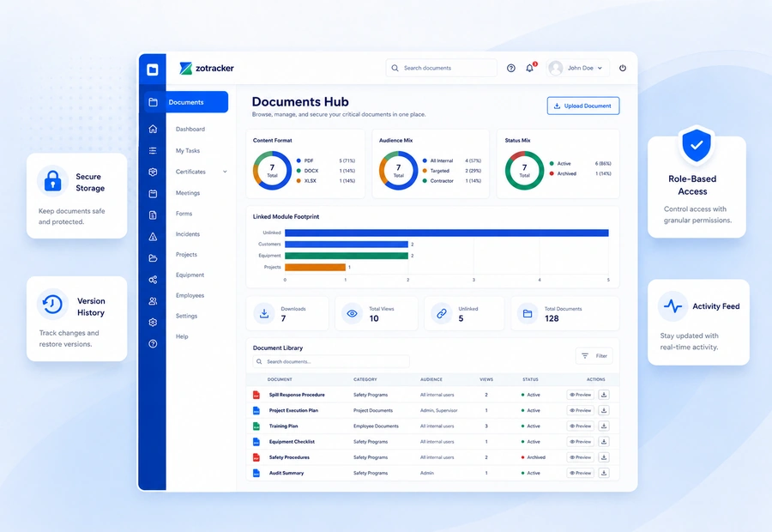Click the orange Projects bar in chart
Viewport: 772px width, 532px height.
pos(315,268)
